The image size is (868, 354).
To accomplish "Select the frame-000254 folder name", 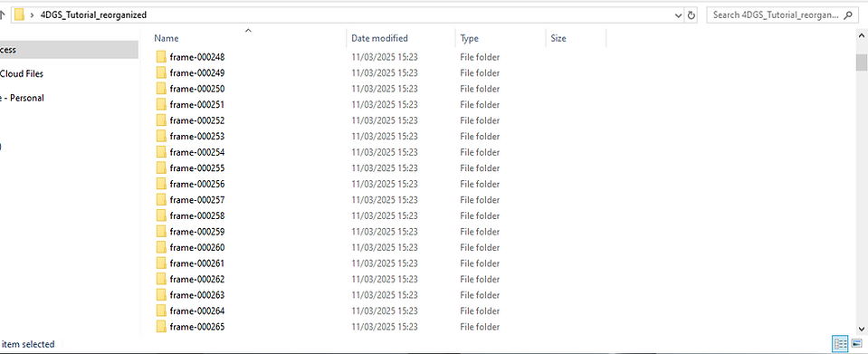I will [x=197, y=152].
